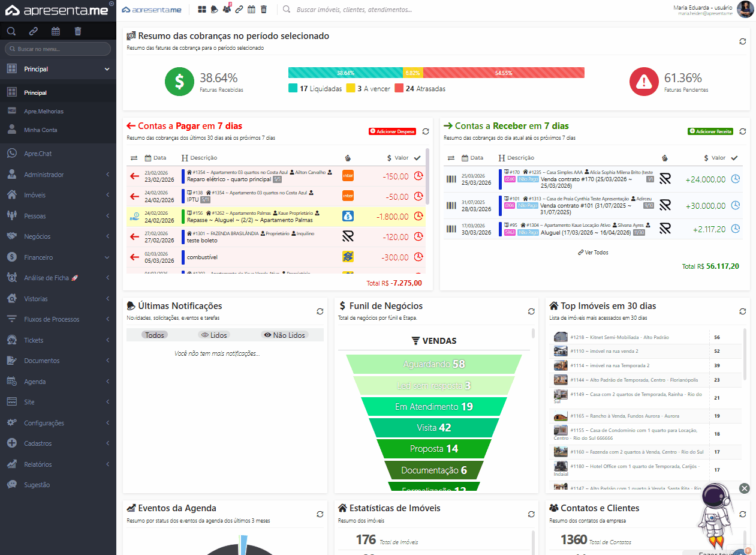
Task: Click the Buscar imóveis, clientes search field
Action: pyautogui.click(x=354, y=10)
